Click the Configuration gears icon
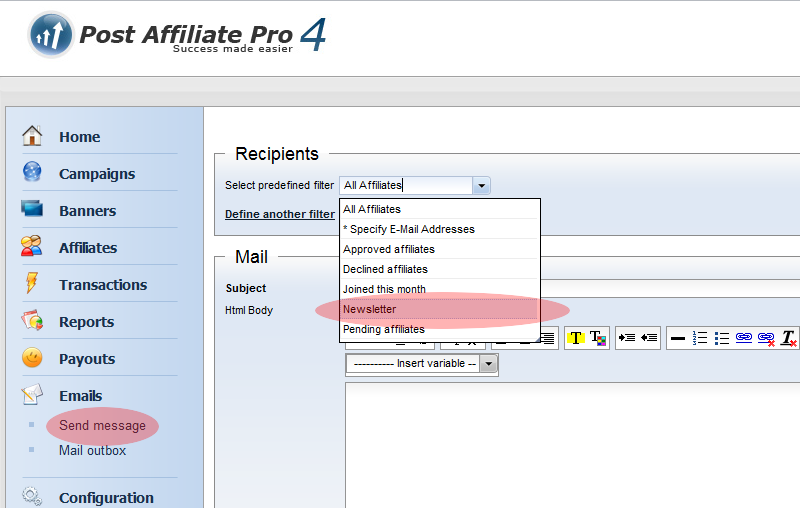 pyautogui.click(x=32, y=496)
